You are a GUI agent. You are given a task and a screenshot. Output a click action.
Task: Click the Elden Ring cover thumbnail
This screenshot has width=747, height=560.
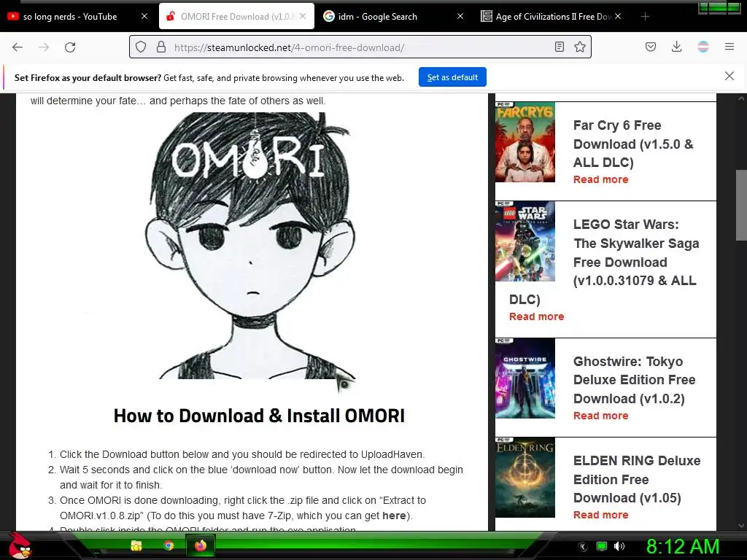pos(525,477)
